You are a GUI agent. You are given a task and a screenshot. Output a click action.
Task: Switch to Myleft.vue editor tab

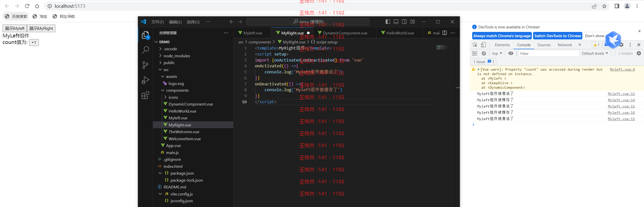(x=252, y=33)
